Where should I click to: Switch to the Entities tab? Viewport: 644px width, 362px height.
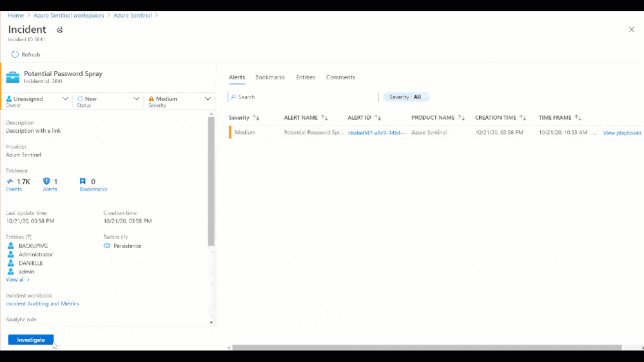(306, 77)
